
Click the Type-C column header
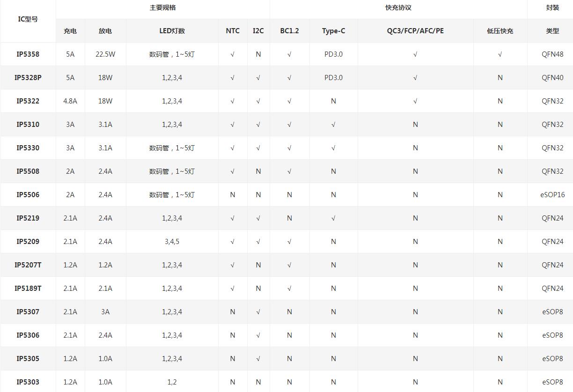tap(333, 31)
